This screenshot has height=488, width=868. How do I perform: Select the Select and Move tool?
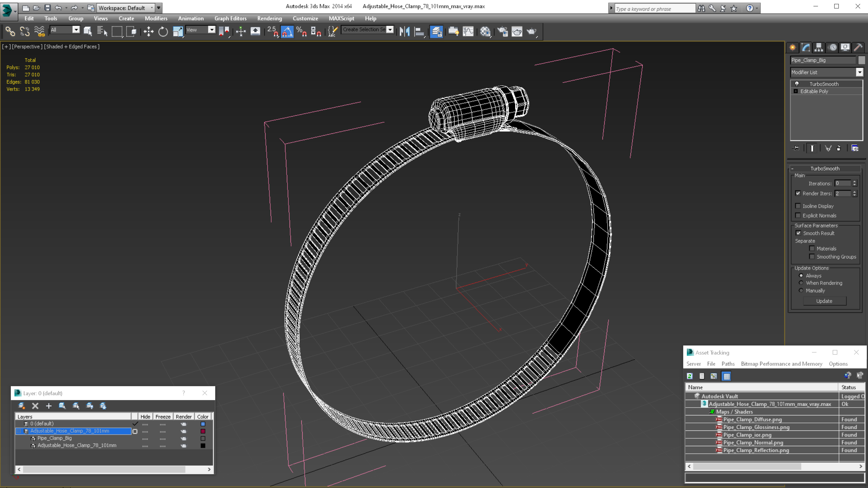tap(148, 31)
